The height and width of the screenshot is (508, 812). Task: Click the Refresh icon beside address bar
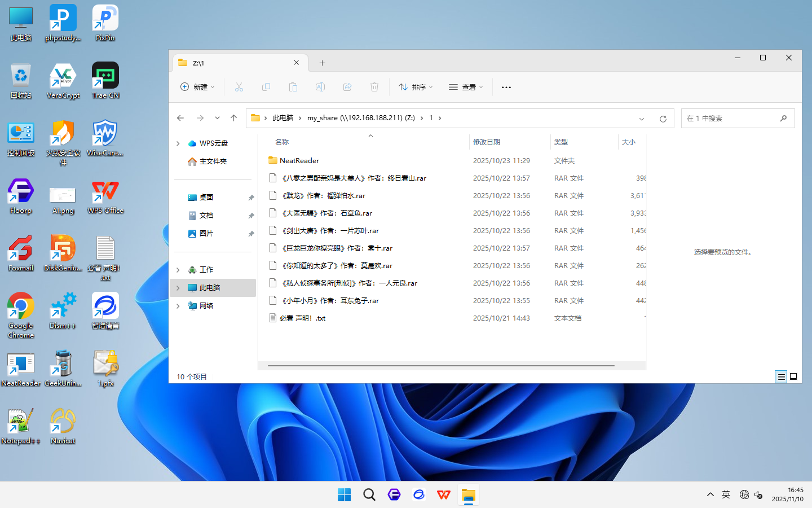click(663, 119)
